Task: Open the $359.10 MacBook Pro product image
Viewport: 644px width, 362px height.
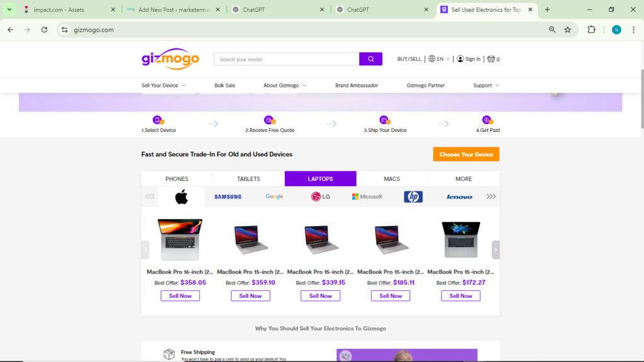Action: coord(250,239)
